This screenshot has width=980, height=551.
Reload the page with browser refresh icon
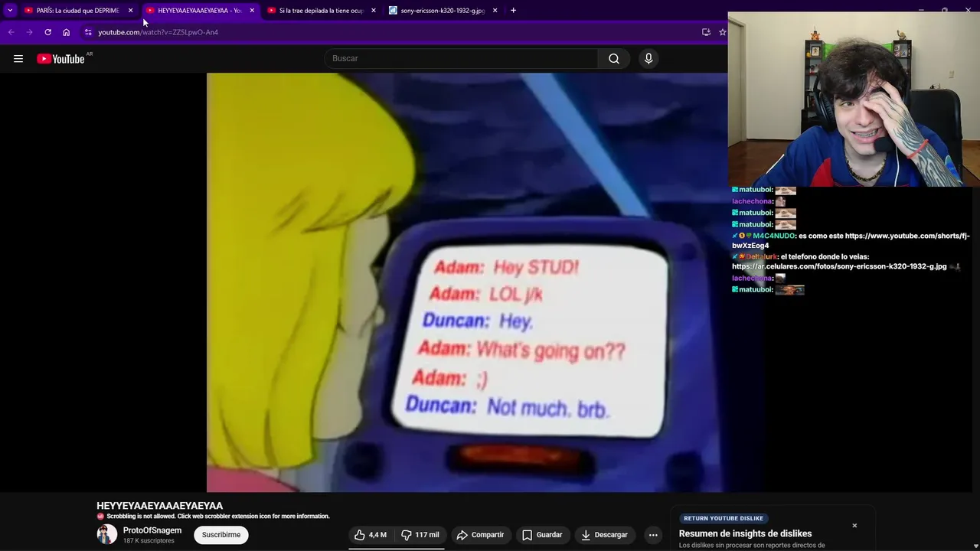[x=47, y=32]
